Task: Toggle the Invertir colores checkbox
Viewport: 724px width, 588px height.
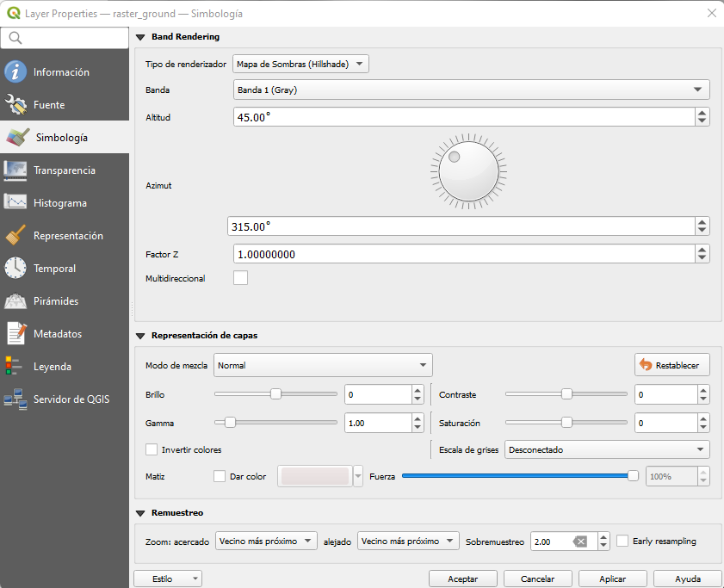Action: coord(152,449)
